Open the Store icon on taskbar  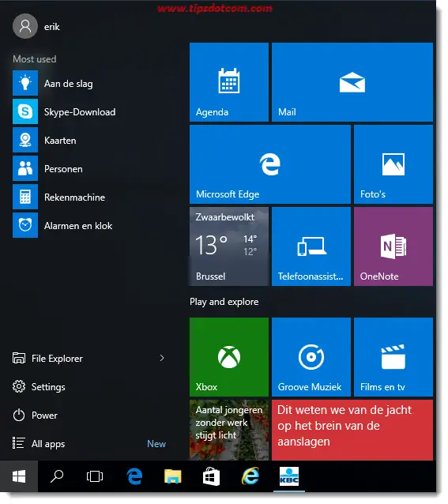[x=211, y=476]
